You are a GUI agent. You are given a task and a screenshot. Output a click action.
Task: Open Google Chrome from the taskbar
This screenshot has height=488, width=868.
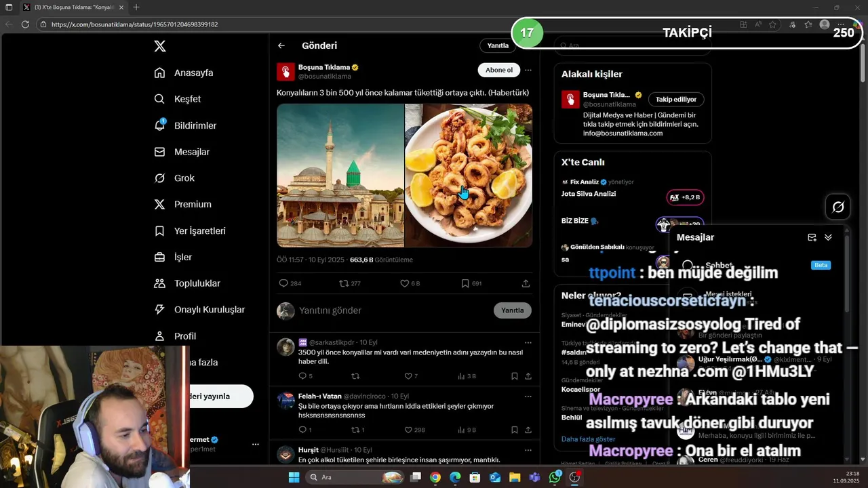[435, 477]
